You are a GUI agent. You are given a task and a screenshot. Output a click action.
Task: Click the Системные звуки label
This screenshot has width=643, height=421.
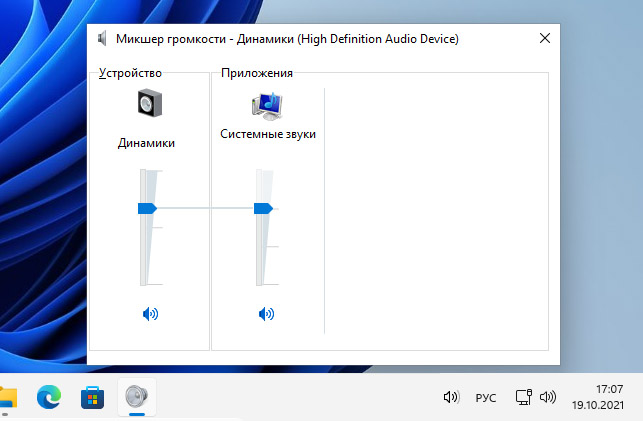[x=268, y=134]
